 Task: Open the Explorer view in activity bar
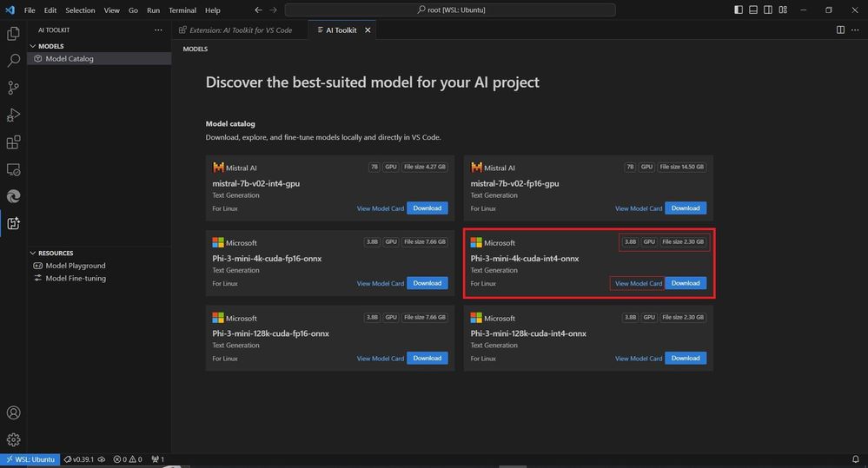[x=13, y=33]
